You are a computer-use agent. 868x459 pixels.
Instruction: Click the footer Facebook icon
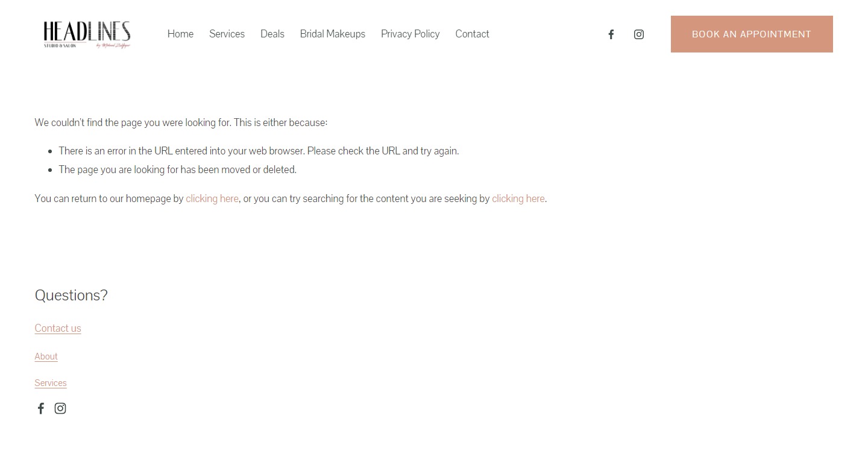41,408
